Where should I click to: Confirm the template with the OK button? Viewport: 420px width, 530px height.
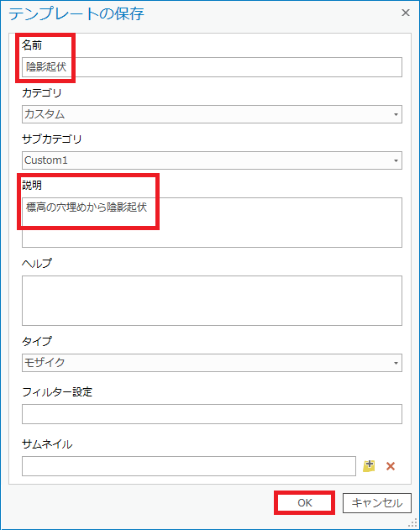coord(304,502)
